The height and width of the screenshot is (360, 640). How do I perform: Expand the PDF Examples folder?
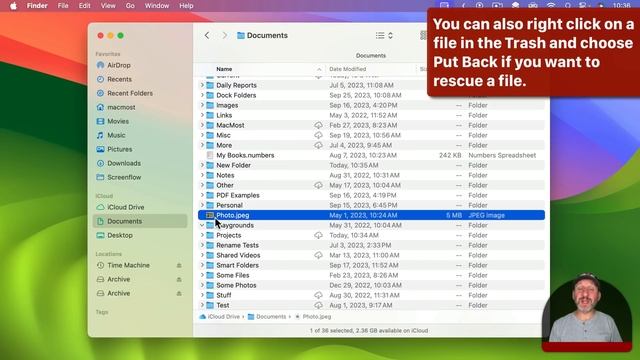[202, 195]
